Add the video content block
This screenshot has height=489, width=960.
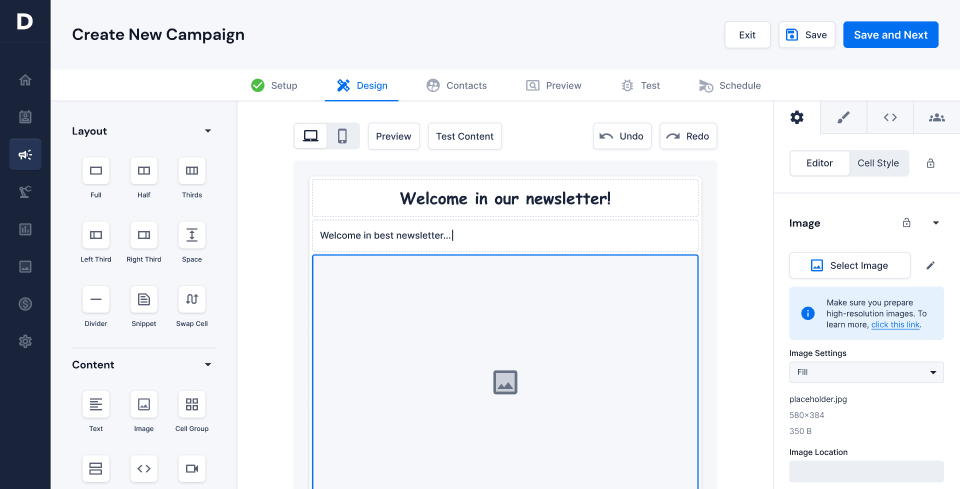point(192,469)
